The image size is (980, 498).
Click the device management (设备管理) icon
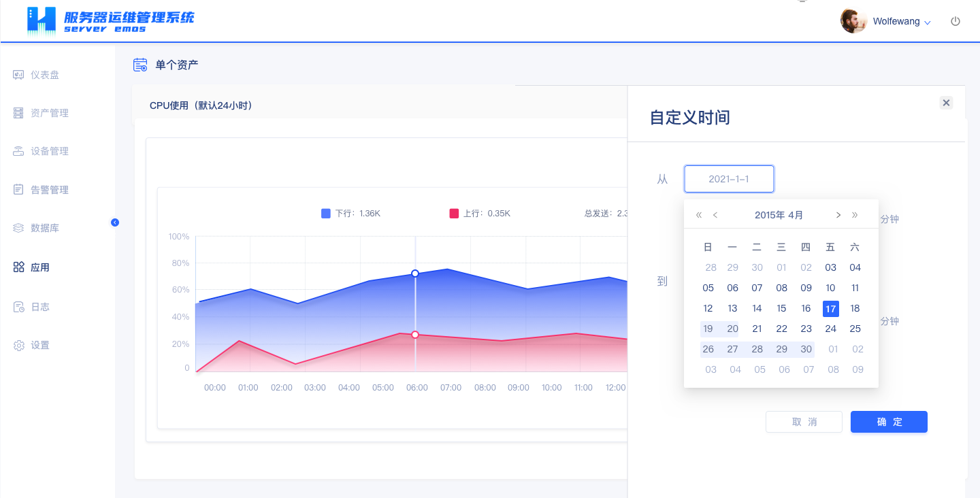click(18, 151)
